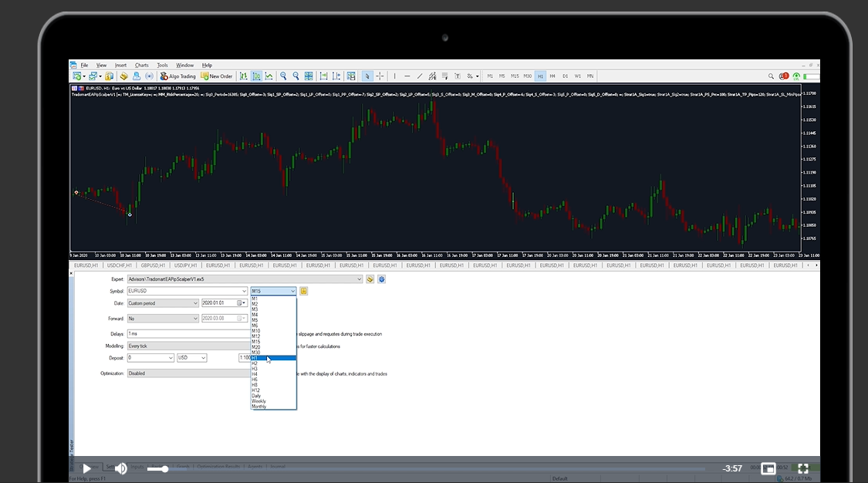This screenshot has width=868, height=483.
Task: Select the zoom out magnifier icon
Action: 296,76
